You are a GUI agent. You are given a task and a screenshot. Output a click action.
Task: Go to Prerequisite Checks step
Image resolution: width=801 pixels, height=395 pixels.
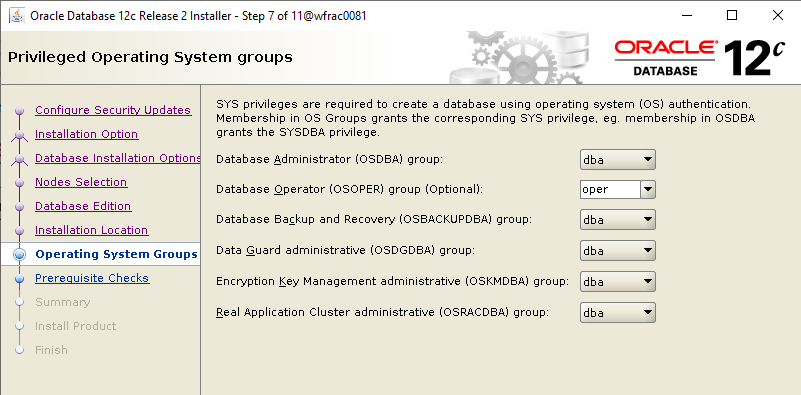coord(92,278)
